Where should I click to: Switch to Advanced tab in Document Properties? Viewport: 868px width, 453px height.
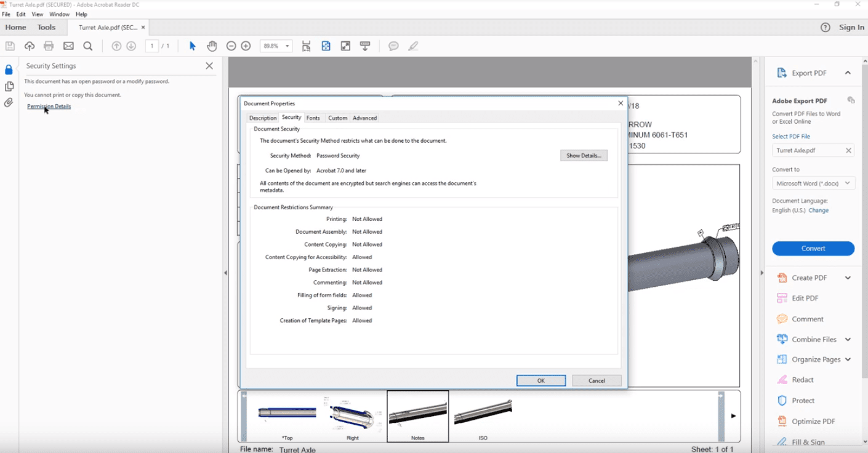pos(364,118)
